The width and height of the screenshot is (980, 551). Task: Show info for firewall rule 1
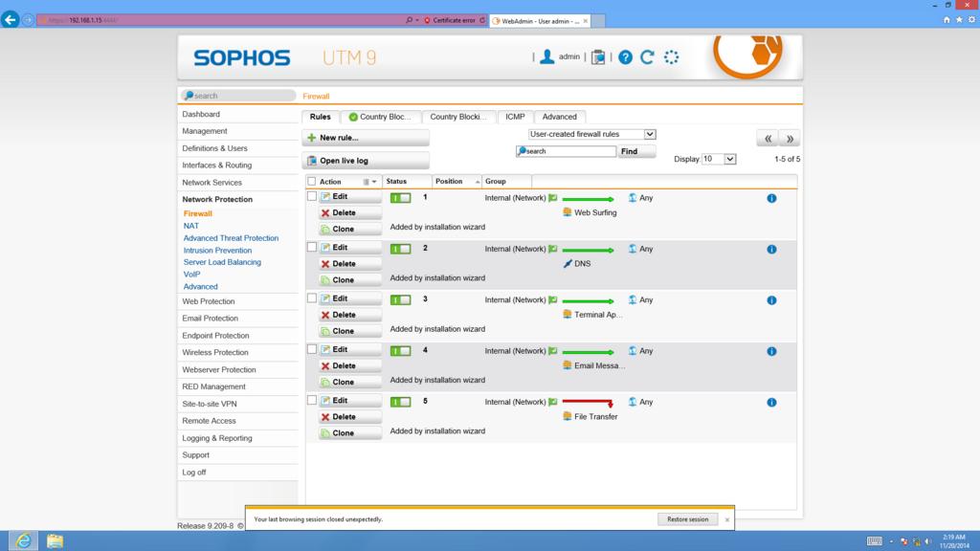point(772,198)
